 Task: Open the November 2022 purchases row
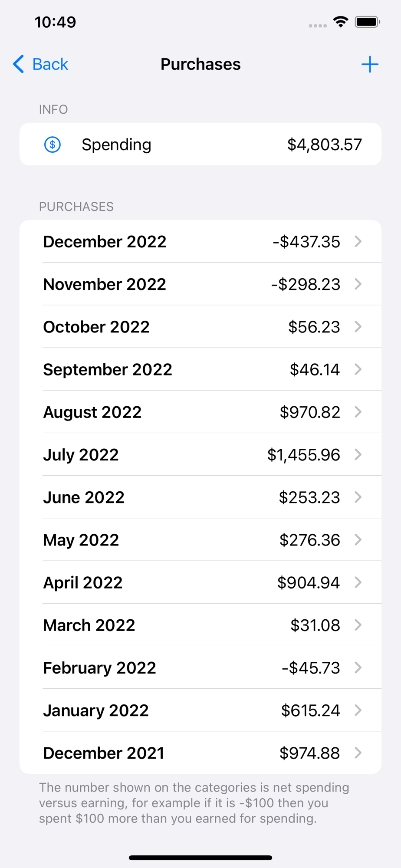pyautogui.click(x=200, y=284)
